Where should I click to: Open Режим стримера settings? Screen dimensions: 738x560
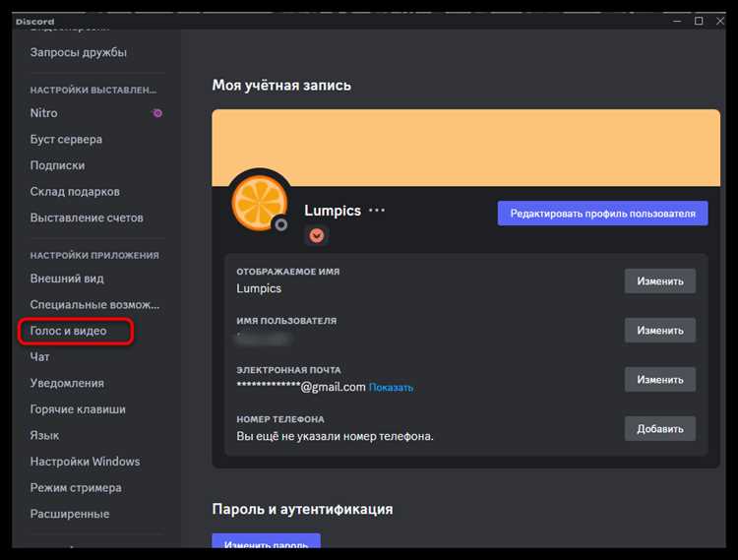(76, 488)
